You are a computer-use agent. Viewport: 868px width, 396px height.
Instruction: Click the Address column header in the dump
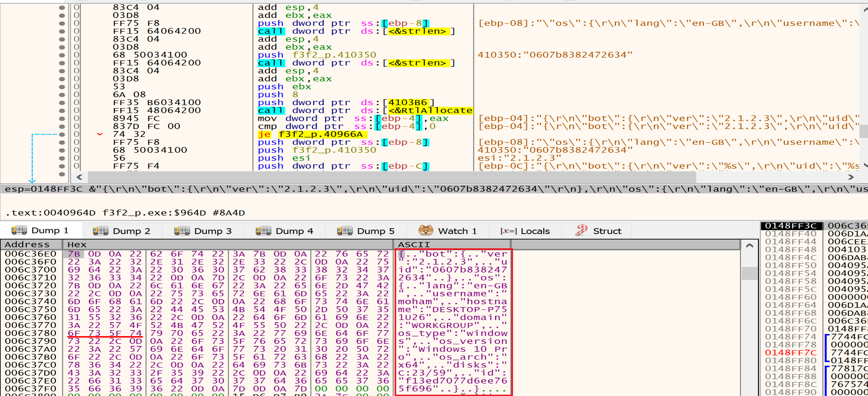coord(27,245)
